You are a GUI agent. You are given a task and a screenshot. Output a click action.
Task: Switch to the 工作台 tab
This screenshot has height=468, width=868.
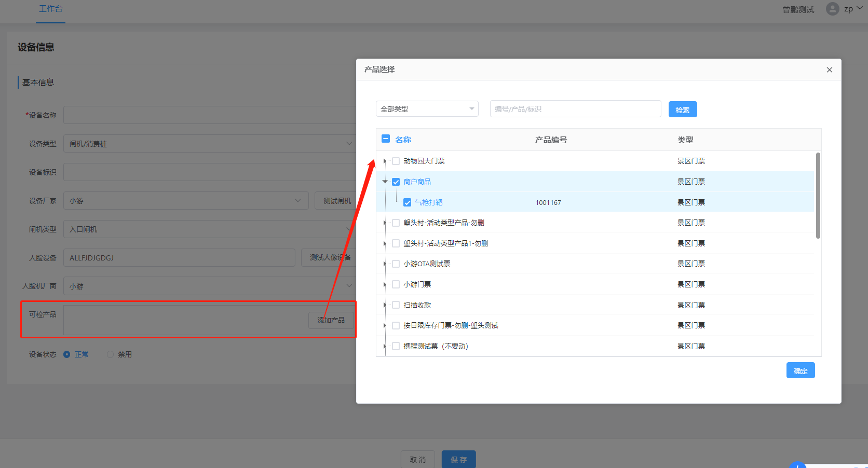[50, 9]
